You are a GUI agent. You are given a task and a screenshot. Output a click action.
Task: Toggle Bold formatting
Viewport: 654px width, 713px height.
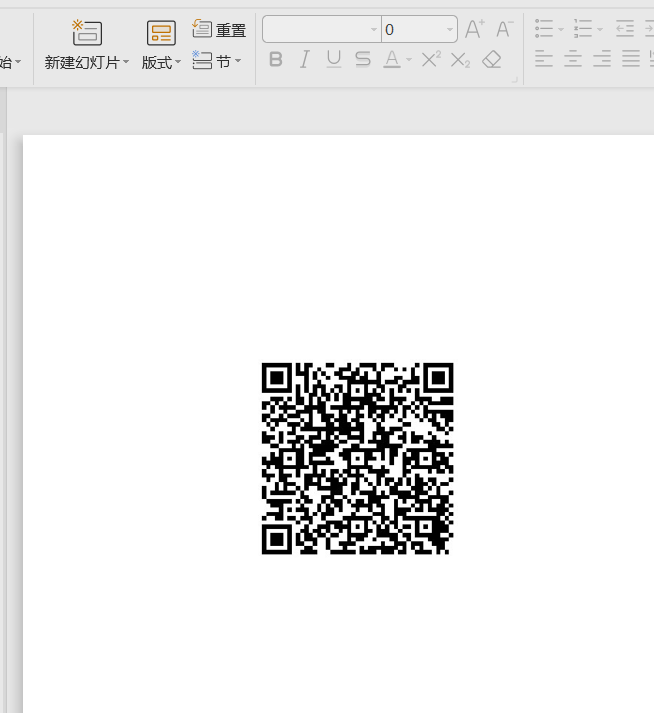(276, 60)
